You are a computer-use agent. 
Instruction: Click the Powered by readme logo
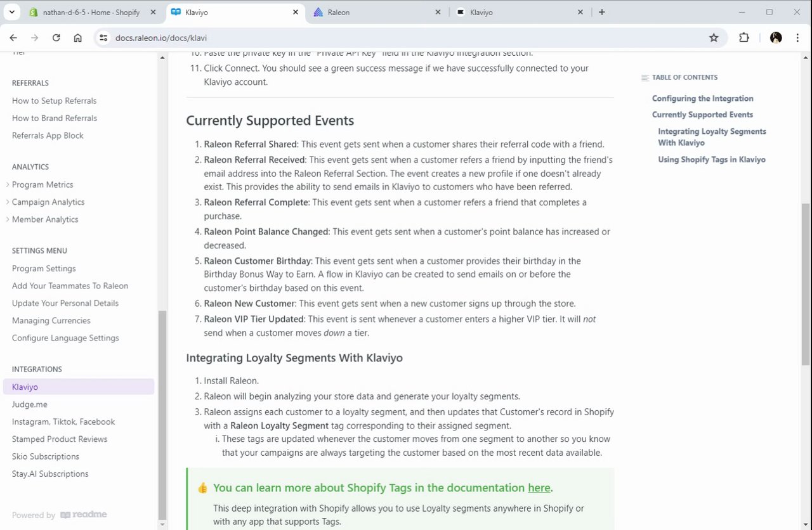point(83,515)
